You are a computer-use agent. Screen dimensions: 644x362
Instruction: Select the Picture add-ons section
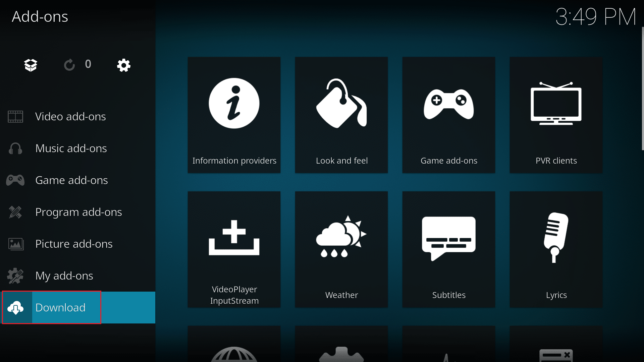(x=74, y=244)
